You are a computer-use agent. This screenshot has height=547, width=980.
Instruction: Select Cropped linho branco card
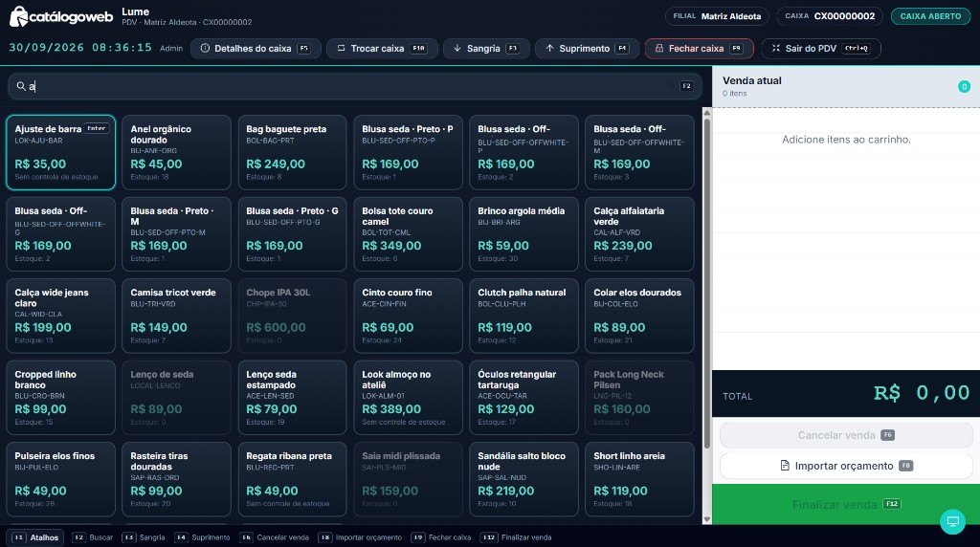point(60,398)
